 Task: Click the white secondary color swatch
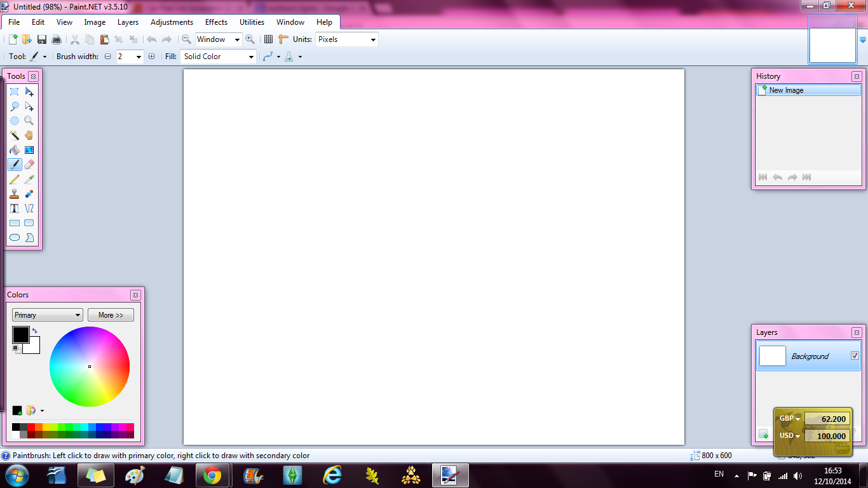33,348
